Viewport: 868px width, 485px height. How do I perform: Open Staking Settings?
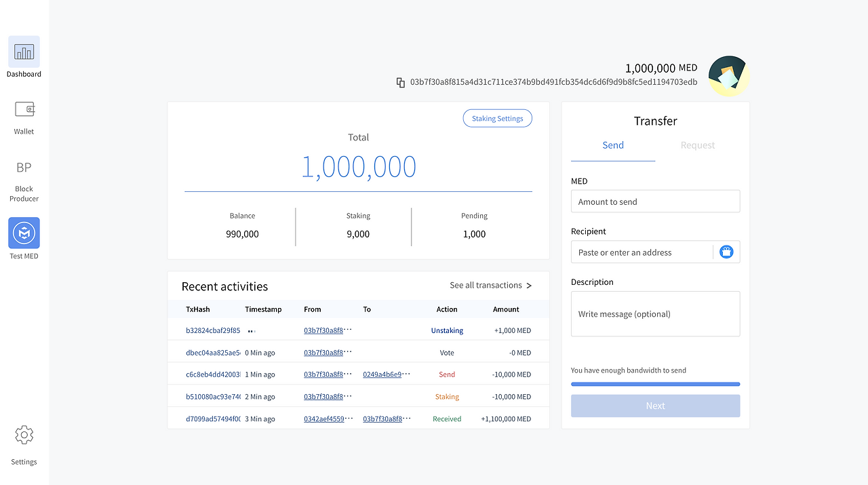tap(497, 118)
